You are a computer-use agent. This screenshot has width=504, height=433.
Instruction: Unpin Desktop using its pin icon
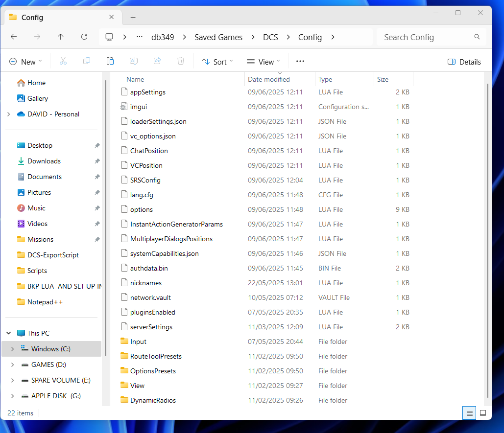point(97,145)
